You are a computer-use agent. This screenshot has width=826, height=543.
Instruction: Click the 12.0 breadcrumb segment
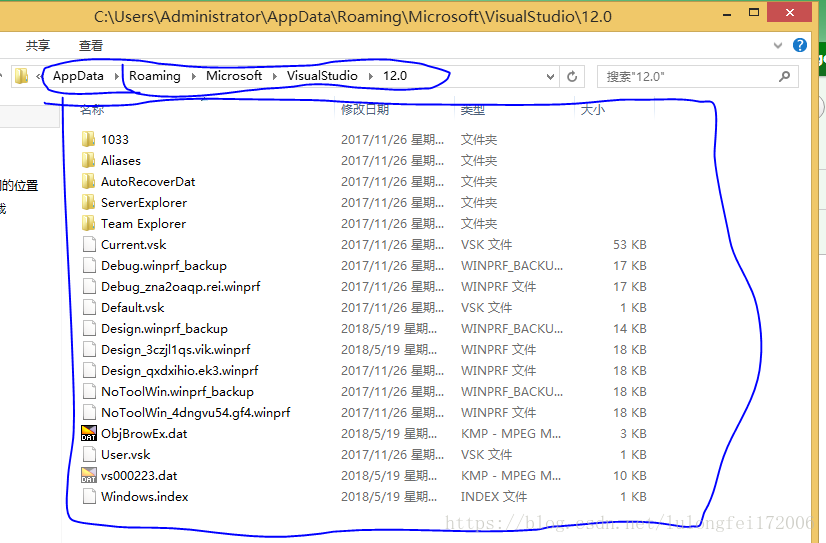395,76
